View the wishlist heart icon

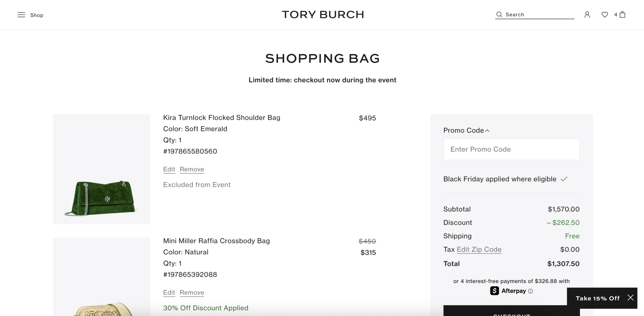[x=605, y=14]
